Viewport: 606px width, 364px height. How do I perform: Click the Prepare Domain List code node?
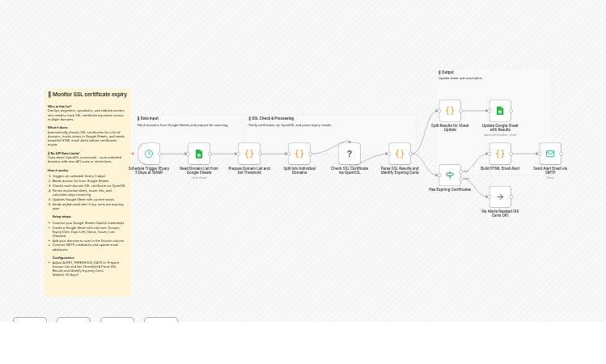pyautogui.click(x=249, y=154)
